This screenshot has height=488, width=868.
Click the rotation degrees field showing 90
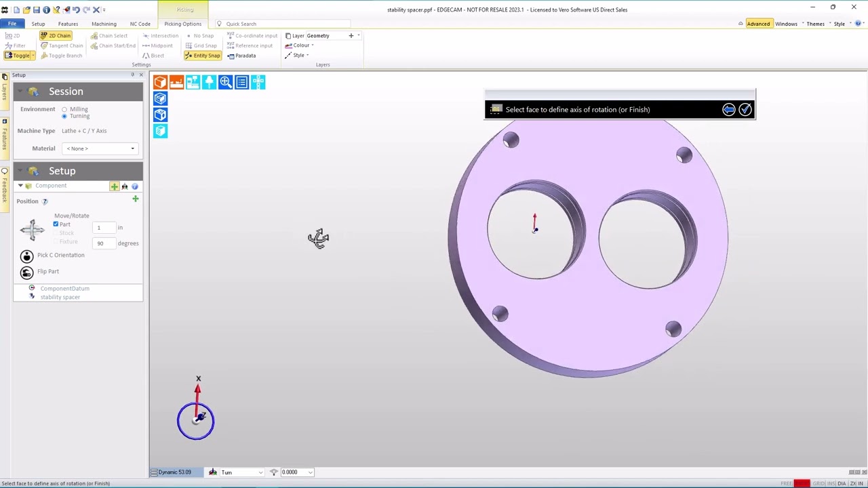(104, 243)
